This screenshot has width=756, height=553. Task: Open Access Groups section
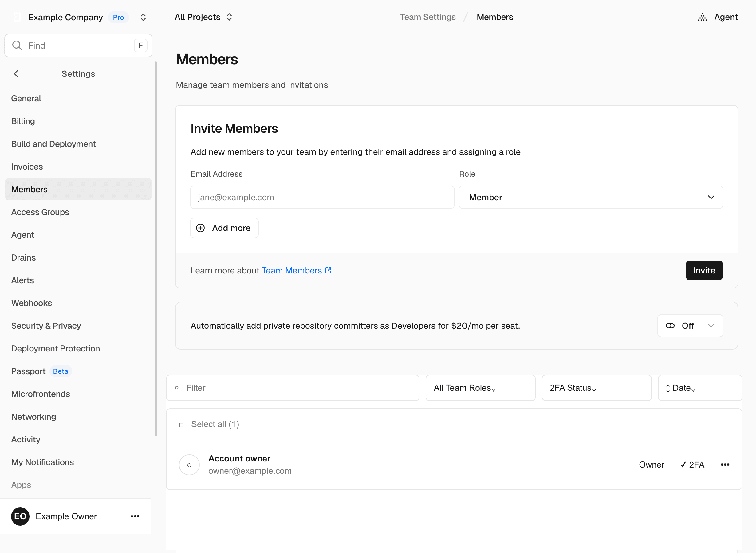[78, 212]
